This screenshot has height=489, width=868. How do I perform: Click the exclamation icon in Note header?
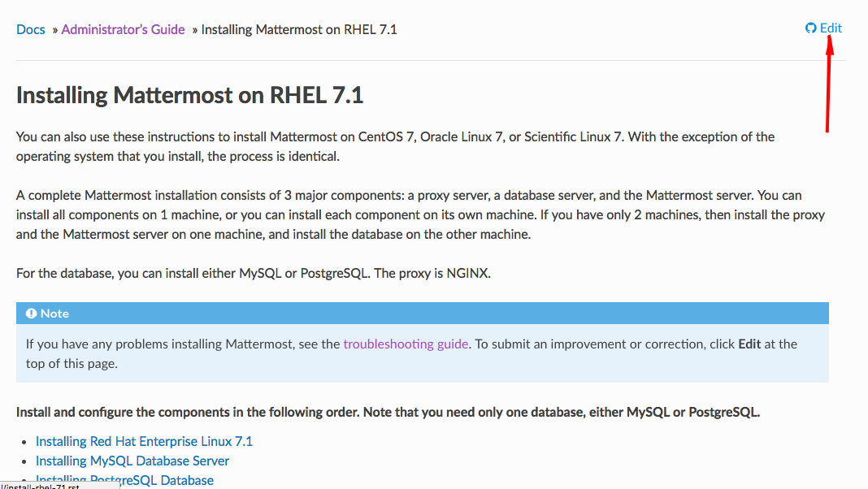tap(31, 314)
